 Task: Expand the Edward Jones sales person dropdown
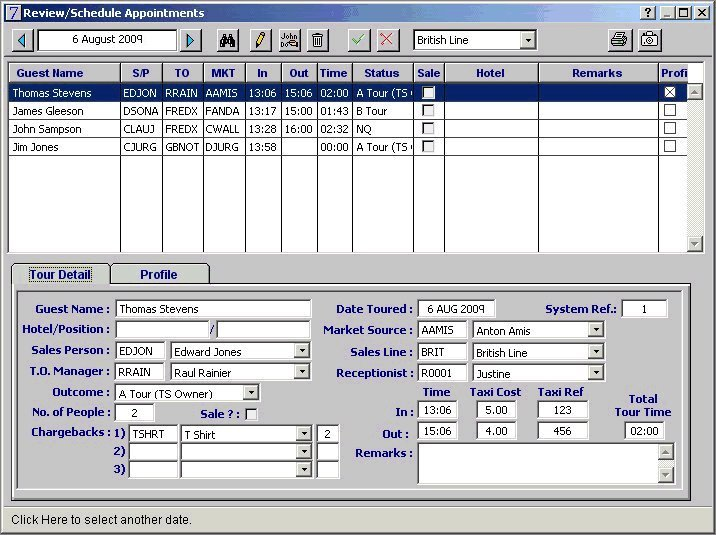click(x=302, y=351)
